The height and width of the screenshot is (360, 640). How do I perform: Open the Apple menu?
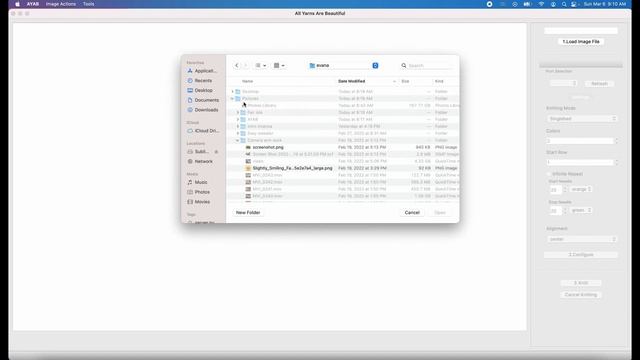17,4
